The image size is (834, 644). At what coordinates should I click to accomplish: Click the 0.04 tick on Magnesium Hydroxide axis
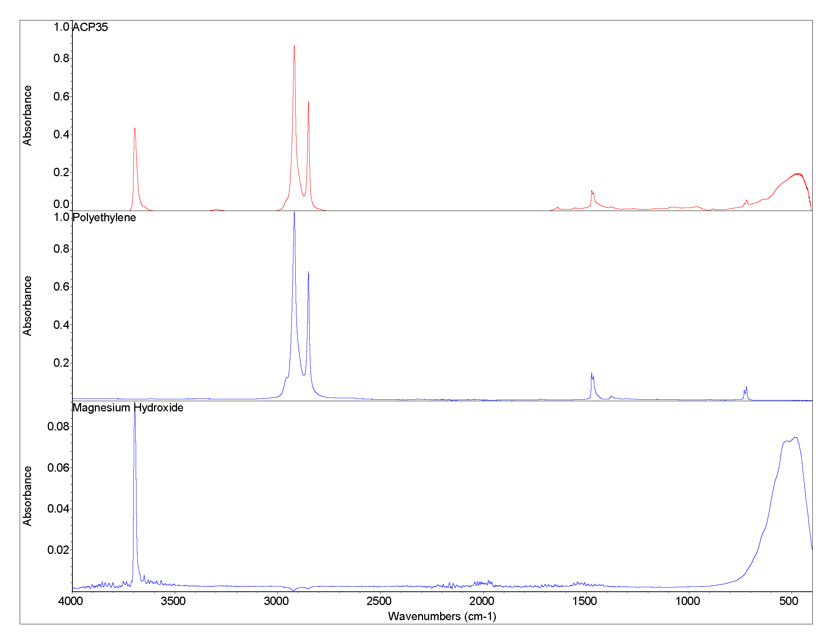pyautogui.click(x=58, y=509)
